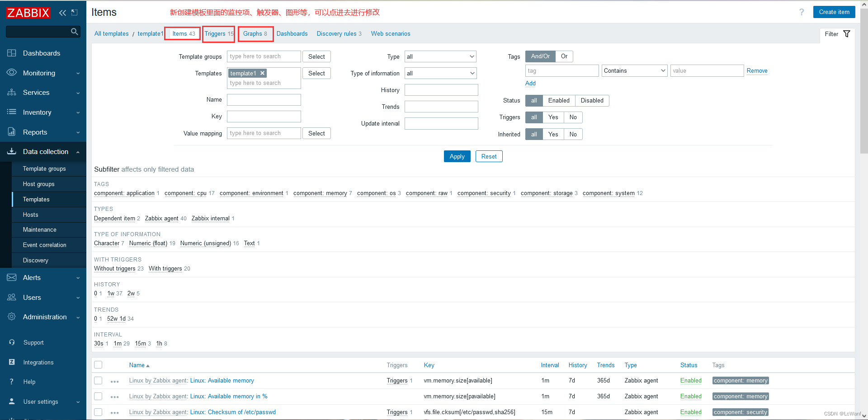Viewport: 868px width, 420px height.
Task: Open the Web scenarios tab
Action: [391, 34]
